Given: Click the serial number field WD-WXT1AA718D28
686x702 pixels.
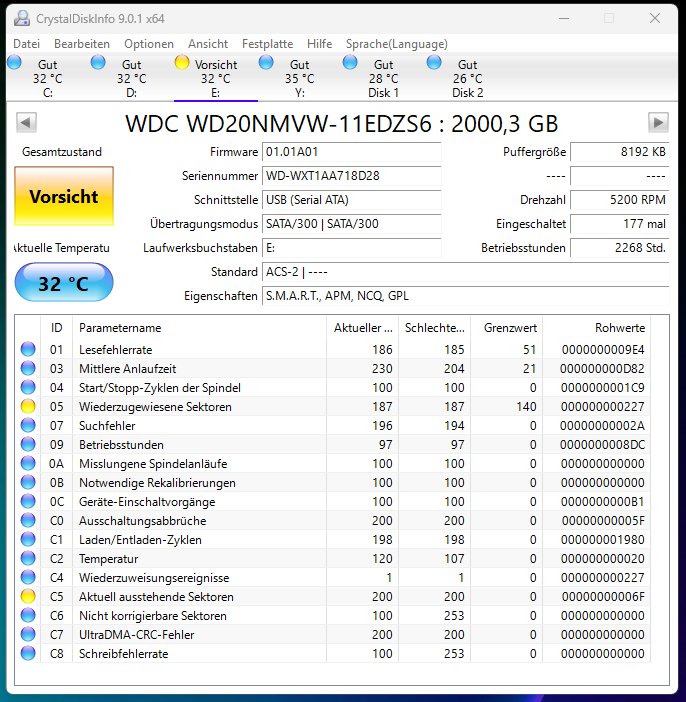Looking at the screenshot, I should point(352,176).
